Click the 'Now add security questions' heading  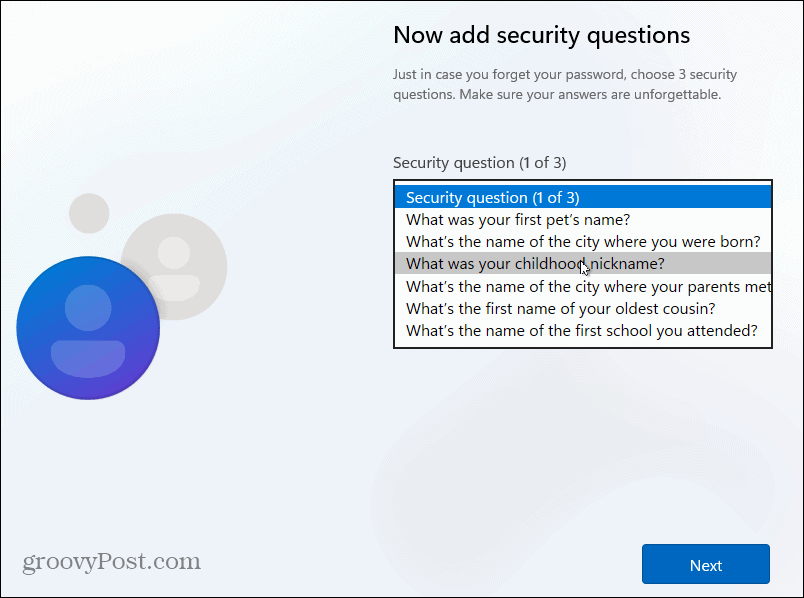click(x=541, y=36)
